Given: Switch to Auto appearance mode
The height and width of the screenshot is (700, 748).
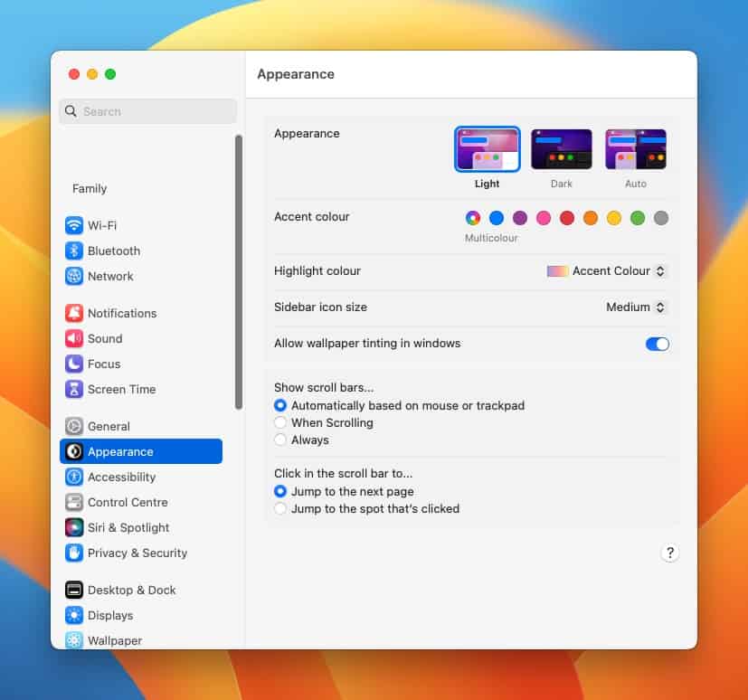Looking at the screenshot, I should (x=635, y=148).
